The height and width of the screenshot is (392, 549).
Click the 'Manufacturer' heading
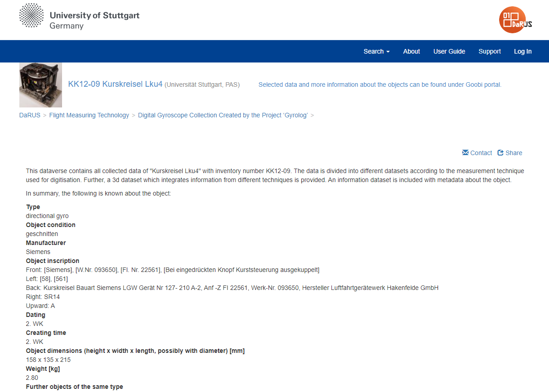pos(46,243)
